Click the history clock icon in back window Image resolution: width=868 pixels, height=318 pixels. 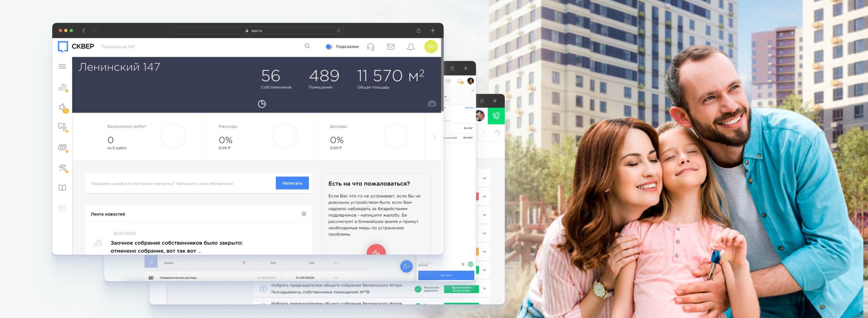click(498, 133)
